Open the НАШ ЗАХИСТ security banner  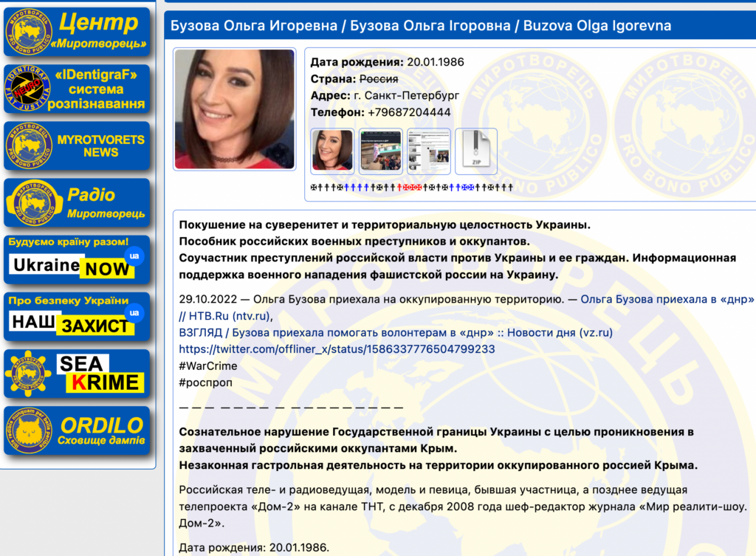tap(77, 317)
